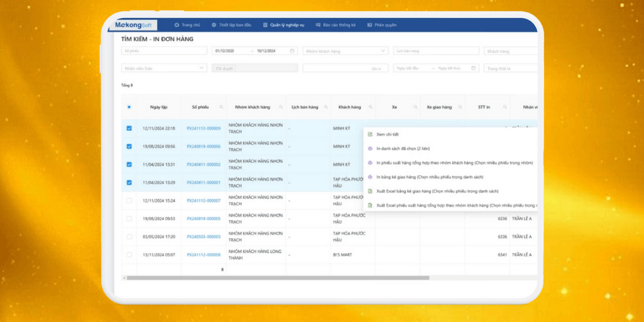Focus the Số phiếu search input field
Image resolution: width=644 pixels, height=322 pixels.
164,51
